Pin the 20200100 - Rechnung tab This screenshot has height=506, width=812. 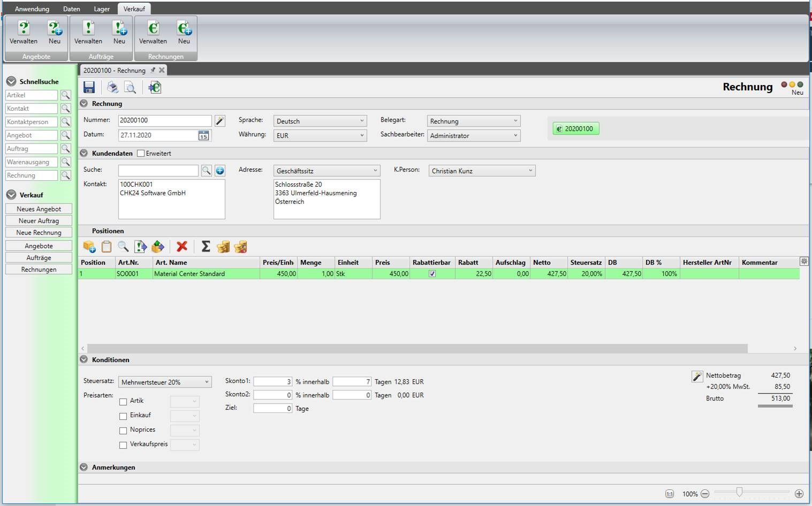[x=153, y=70]
